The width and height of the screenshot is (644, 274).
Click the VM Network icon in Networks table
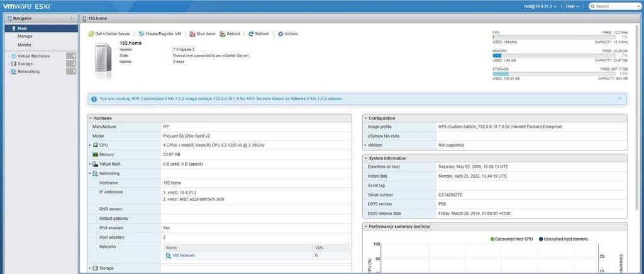tap(169, 256)
